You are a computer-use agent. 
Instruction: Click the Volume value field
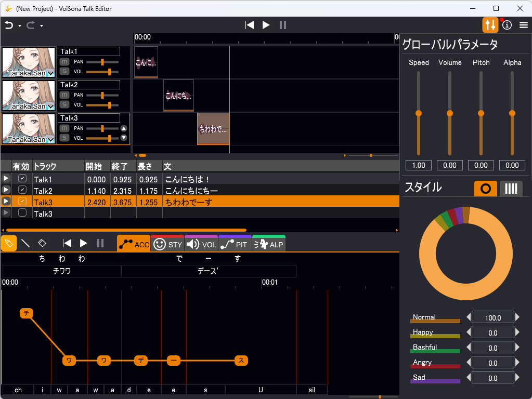click(x=450, y=165)
